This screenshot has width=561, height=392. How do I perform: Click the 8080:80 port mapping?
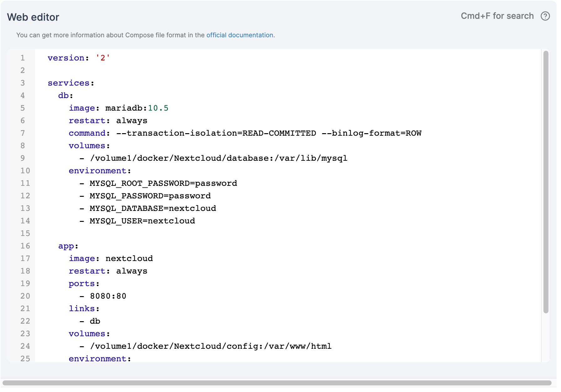(x=108, y=296)
